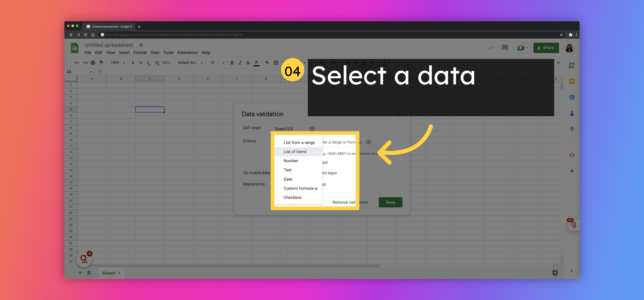
Task: Choose List from a range option
Action: pos(298,142)
